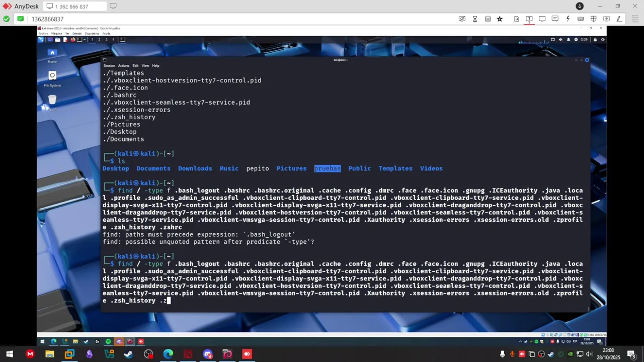Open the AnyDesk chat icon
644x362 pixels.
click(x=555, y=19)
